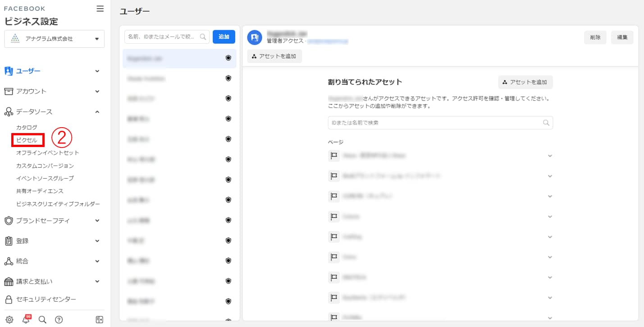Viewport: 644px width, 327px height.
Task: Open the help question mark icon
Action: 59,320
